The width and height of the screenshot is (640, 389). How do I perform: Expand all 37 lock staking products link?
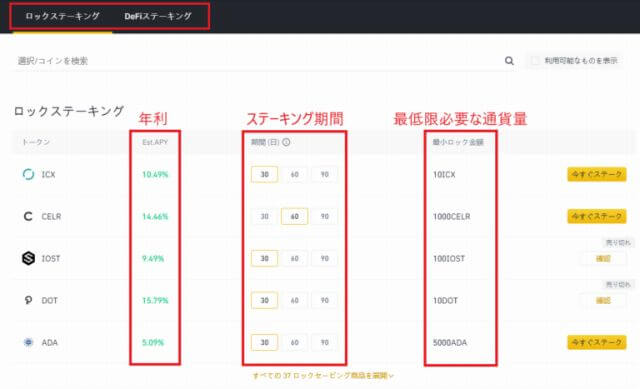click(x=323, y=376)
